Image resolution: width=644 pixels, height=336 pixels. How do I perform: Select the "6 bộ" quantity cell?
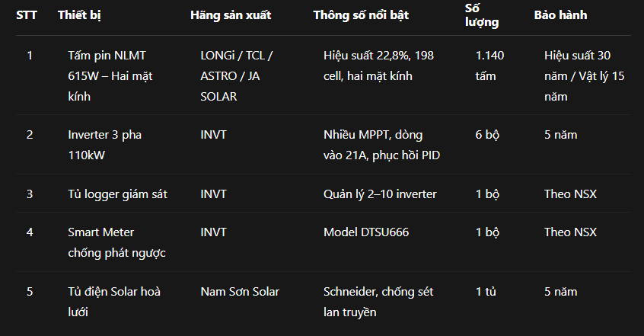pos(487,135)
